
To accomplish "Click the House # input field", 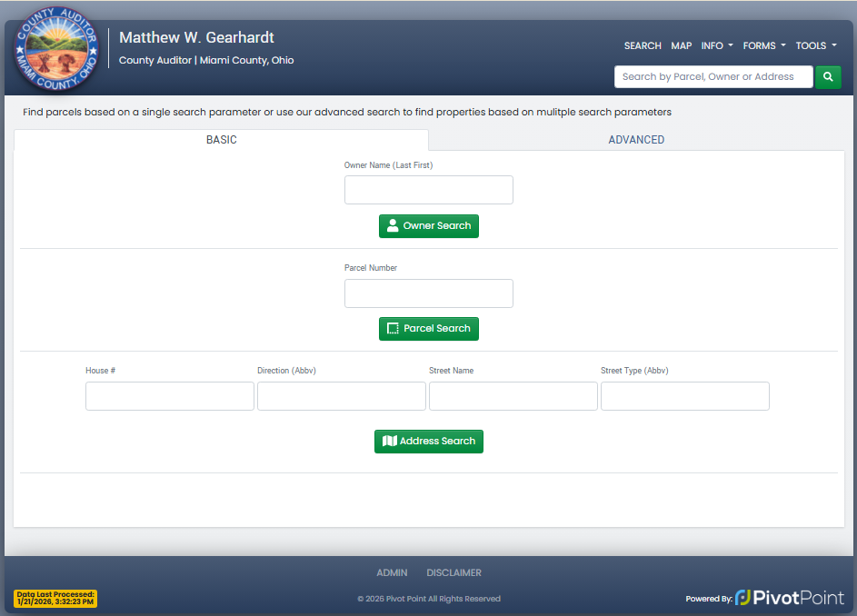I will pos(170,396).
